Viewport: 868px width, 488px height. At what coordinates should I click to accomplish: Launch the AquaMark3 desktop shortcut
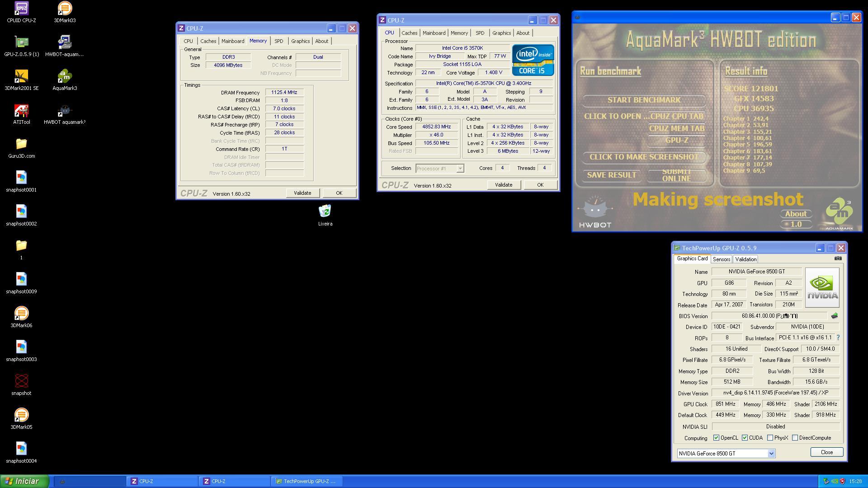(65, 80)
